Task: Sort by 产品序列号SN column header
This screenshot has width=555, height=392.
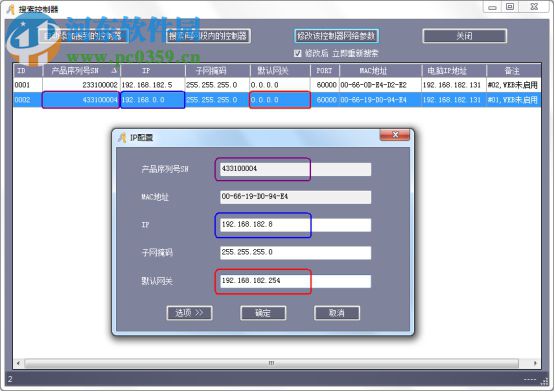Action: point(81,71)
